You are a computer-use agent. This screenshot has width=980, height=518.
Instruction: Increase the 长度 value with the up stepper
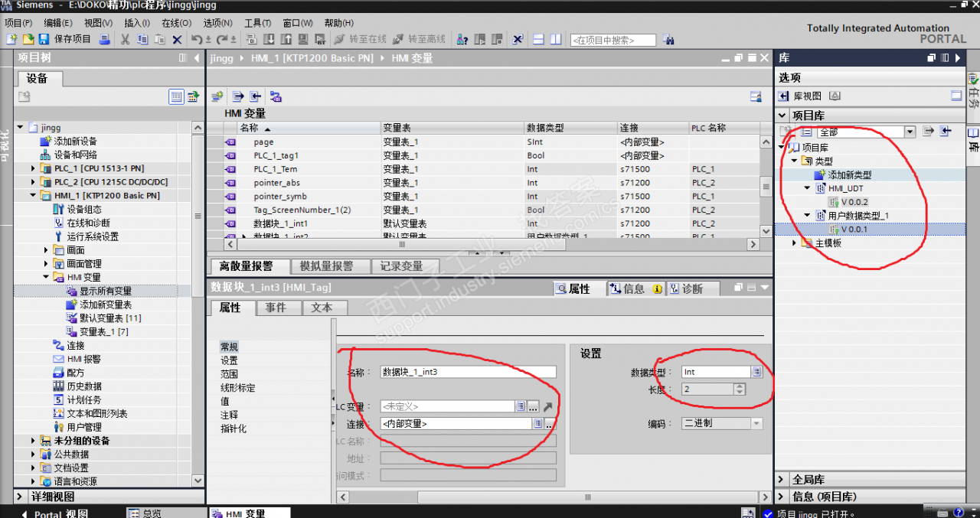point(738,385)
